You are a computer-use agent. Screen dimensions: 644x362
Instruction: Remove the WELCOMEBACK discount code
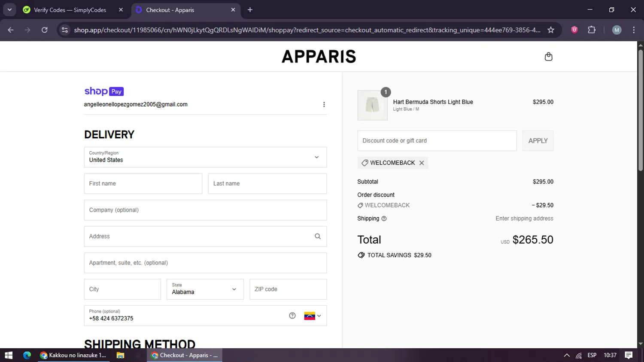point(422,163)
